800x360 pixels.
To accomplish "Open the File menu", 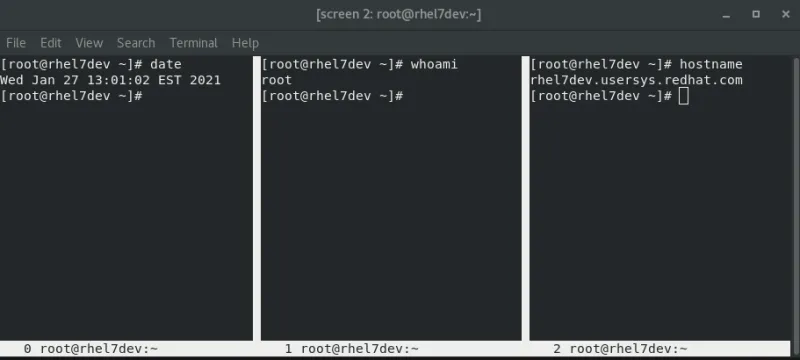I will pos(16,43).
